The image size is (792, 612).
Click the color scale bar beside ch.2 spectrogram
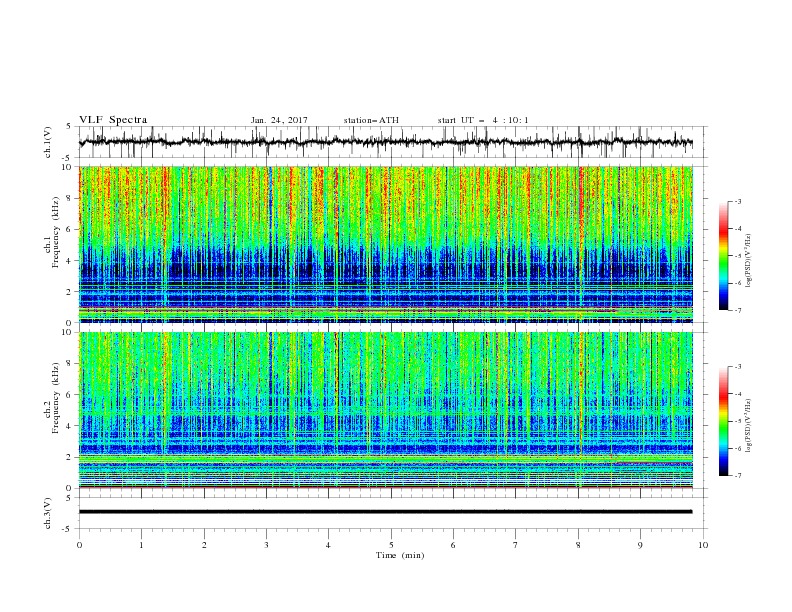(x=723, y=421)
